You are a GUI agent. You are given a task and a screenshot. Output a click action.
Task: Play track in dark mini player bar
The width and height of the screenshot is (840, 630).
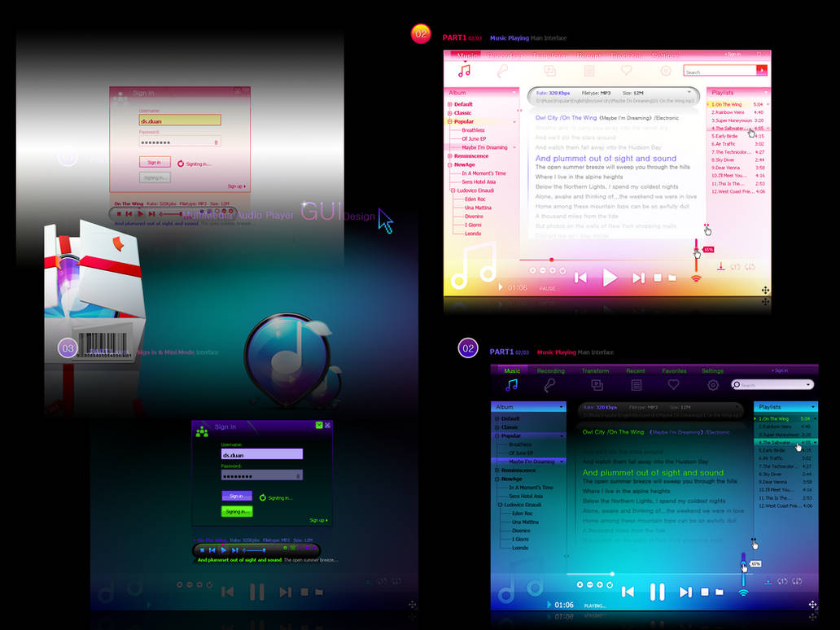pos(223,549)
